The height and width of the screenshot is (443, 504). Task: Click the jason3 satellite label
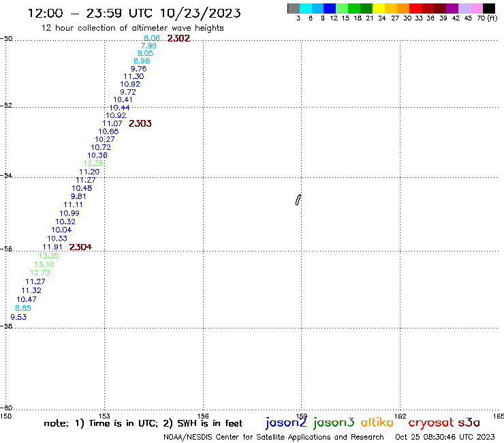[x=334, y=423]
